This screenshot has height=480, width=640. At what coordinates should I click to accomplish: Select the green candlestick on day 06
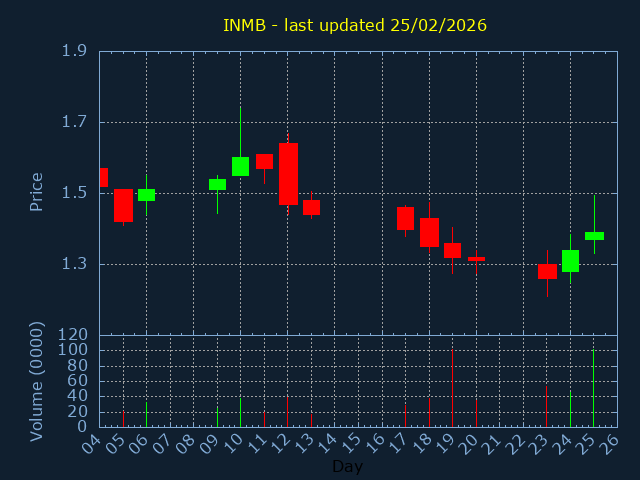point(146,195)
